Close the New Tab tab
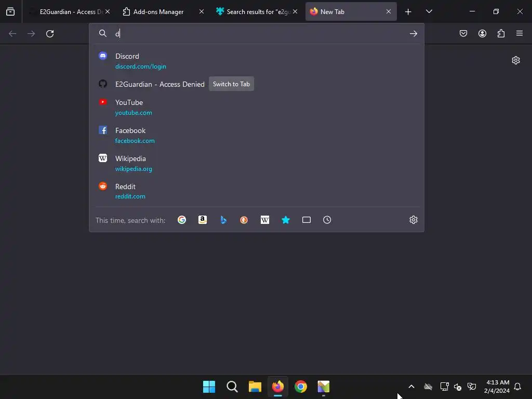Viewport: 532px width, 399px height. pyautogui.click(x=389, y=11)
